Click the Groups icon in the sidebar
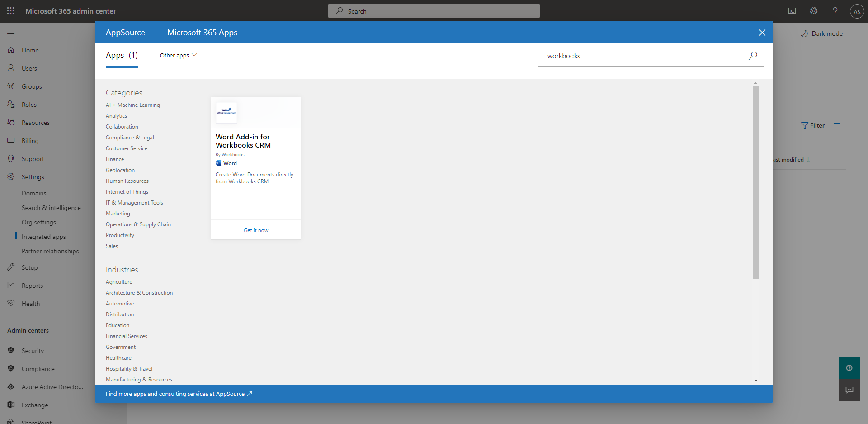Screen dimensions: 868x424 (x=11, y=86)
